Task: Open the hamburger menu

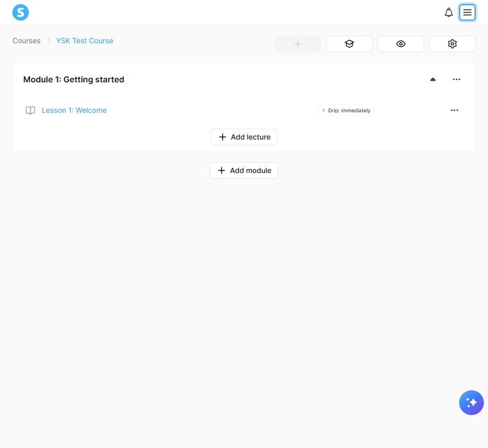Action: point(467,12)
